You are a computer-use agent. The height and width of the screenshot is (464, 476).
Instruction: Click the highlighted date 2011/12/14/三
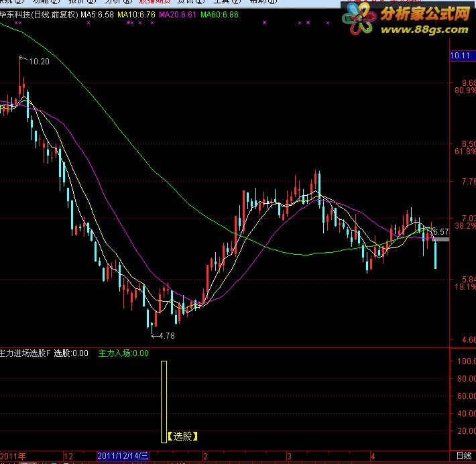tap(123, 456)
